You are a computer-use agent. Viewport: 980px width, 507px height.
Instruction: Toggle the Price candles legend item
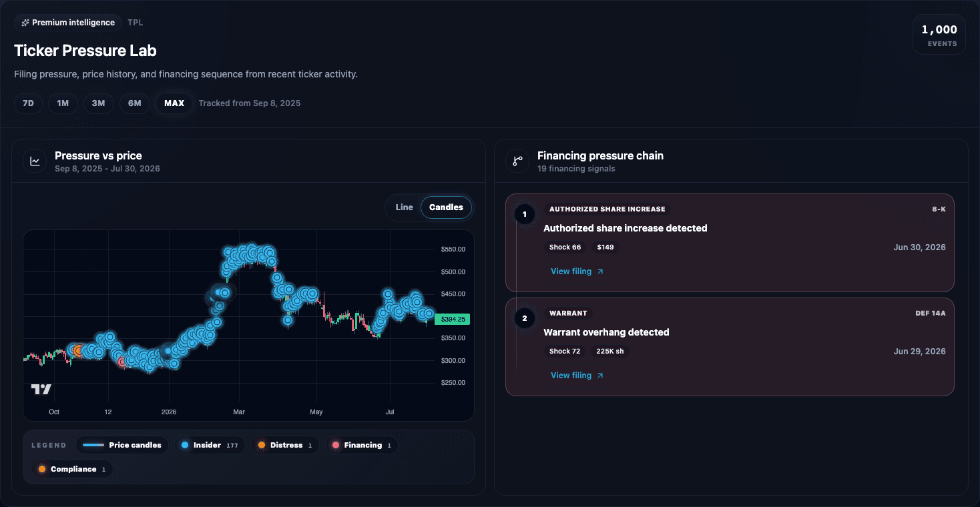coord(122,445)
